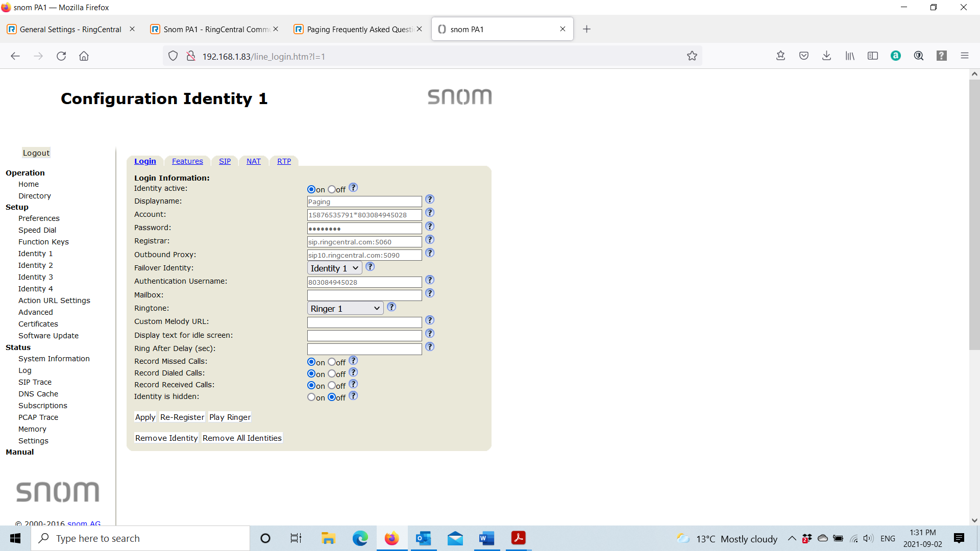Switch to the SIP tab
This screenshot has width=980, height=551.
tap(225, 161)
